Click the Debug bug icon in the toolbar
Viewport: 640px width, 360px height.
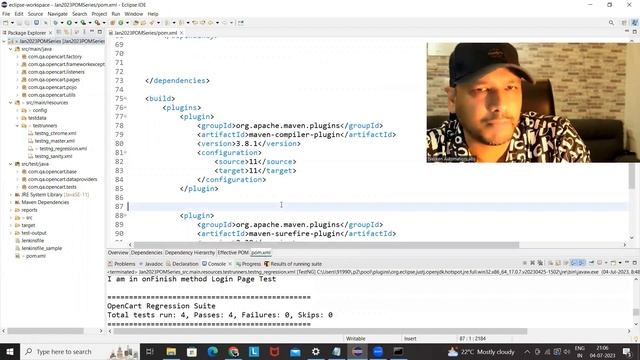coord(56,23)
